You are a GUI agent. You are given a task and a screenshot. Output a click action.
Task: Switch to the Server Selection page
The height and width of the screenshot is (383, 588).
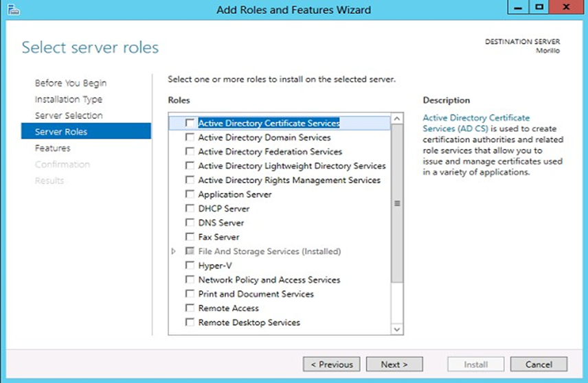click(x=69, y=116)
